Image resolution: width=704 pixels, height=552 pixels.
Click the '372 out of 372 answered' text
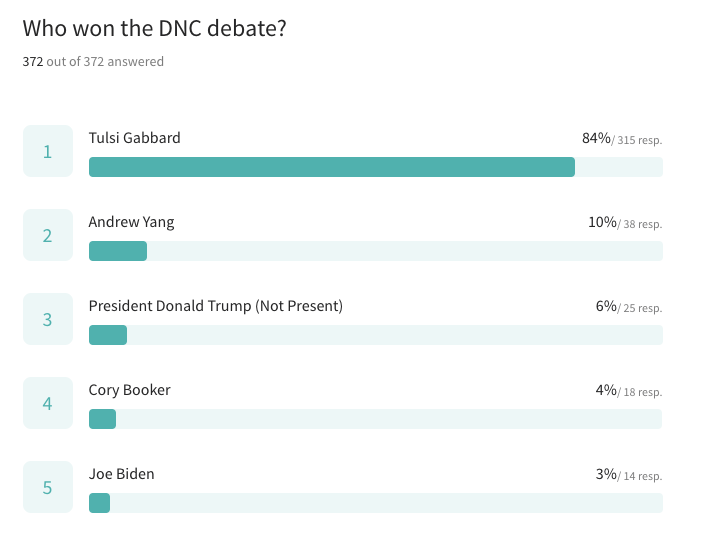click(93, 62)
